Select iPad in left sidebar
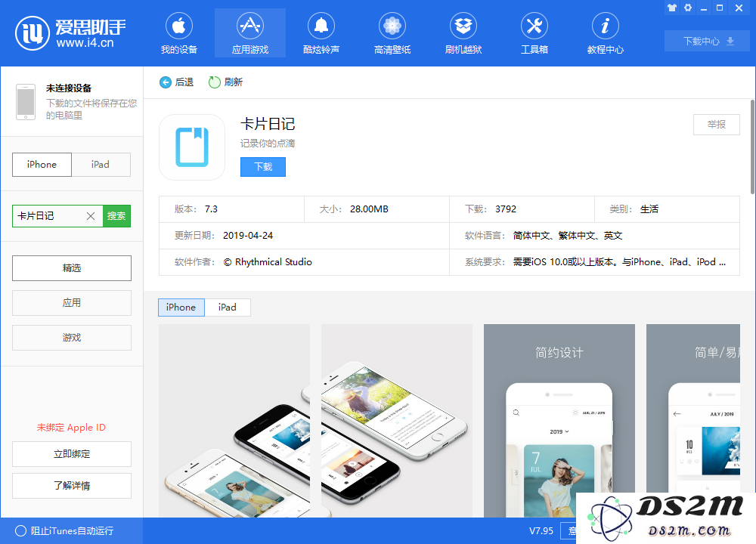Screen dimensions: 756x544 (101, 164)
